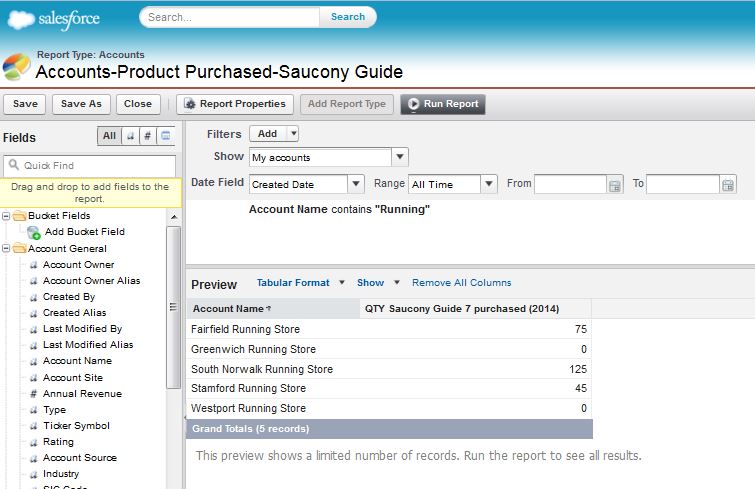Select Account Owner field in tree
755x489 pixels.
click(78, 264)
